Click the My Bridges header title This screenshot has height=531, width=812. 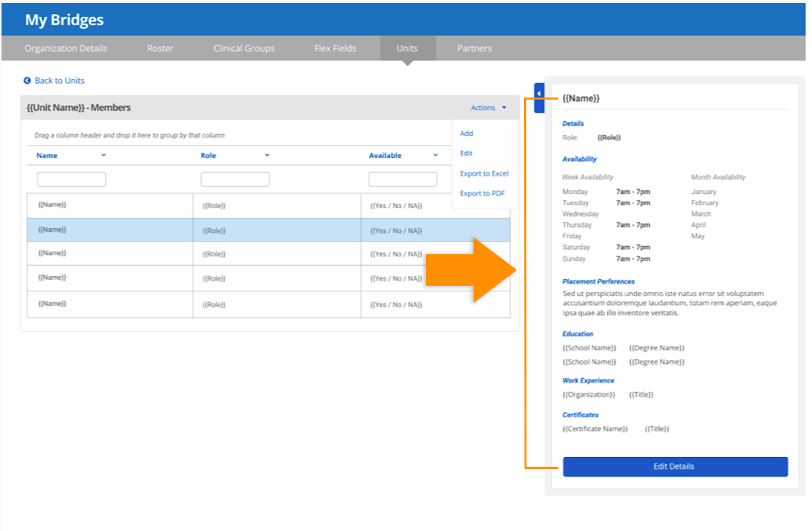[x=64, y=20]
